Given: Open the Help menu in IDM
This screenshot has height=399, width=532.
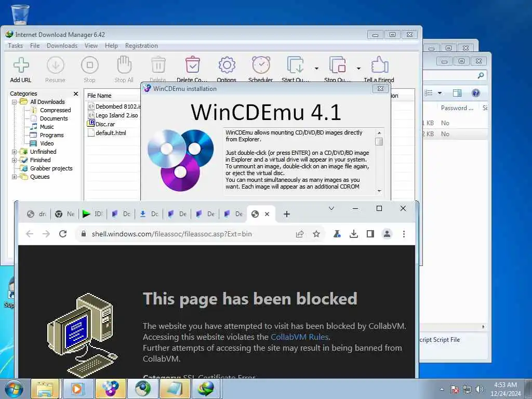Looking at the screenshot, I should [x=111, y=46].
